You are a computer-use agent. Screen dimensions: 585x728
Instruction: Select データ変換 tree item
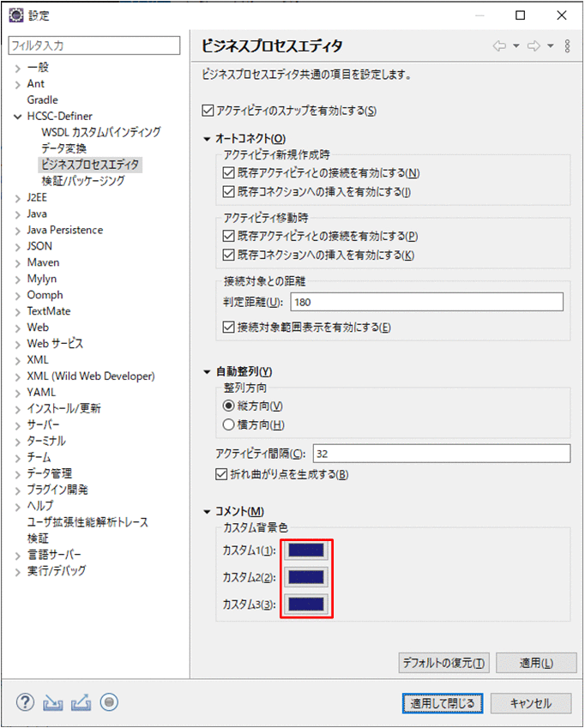63,148
